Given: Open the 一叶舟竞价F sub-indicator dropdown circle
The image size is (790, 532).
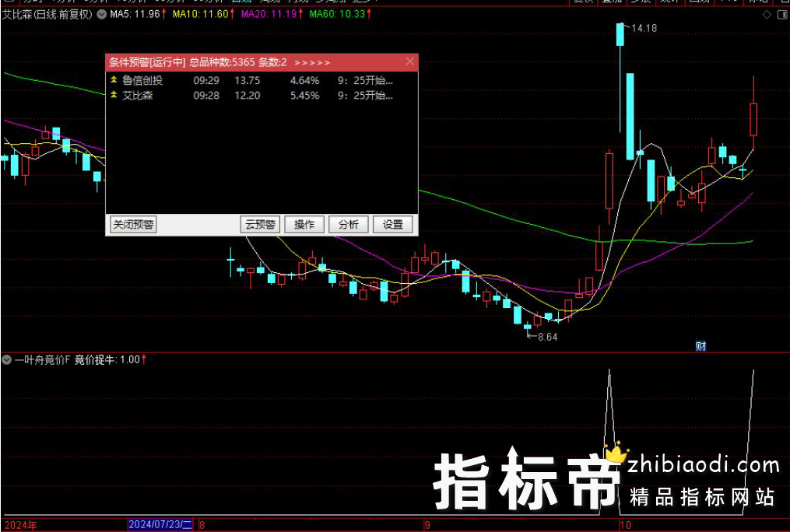Looking at the screenshot, I should pyautogui.click(x=6, y=360).
